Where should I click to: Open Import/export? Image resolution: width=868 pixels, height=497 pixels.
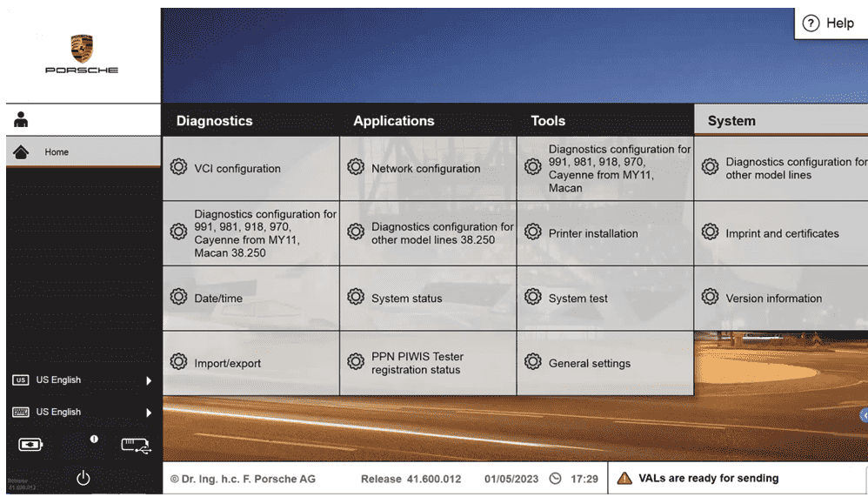pos(250,363)
